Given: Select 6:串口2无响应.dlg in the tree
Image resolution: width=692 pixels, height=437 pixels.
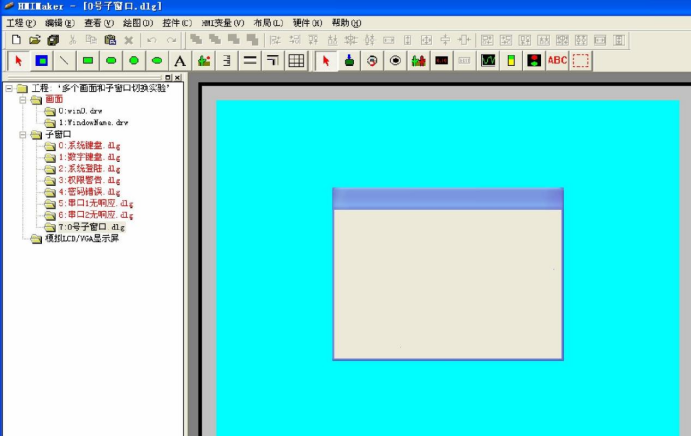Looking at the screenshot, I should pyautogui.click(x=96, y=215).
